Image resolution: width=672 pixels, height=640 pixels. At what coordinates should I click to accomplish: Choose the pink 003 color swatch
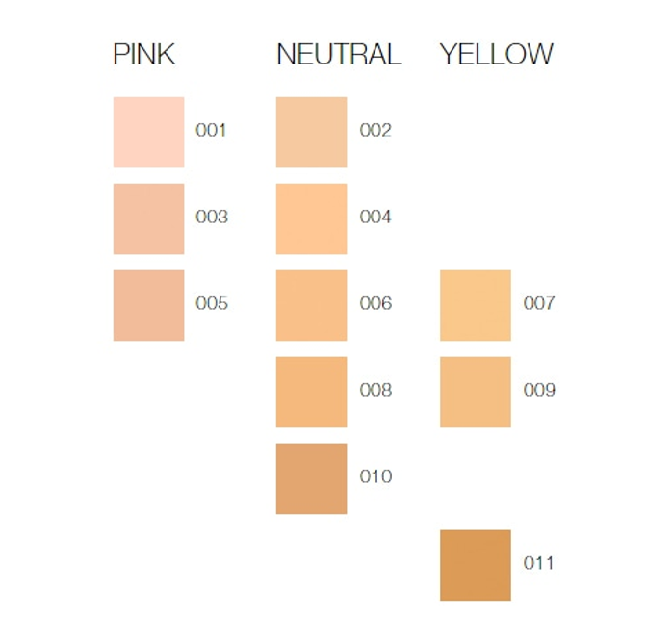[x=148, y=218]
